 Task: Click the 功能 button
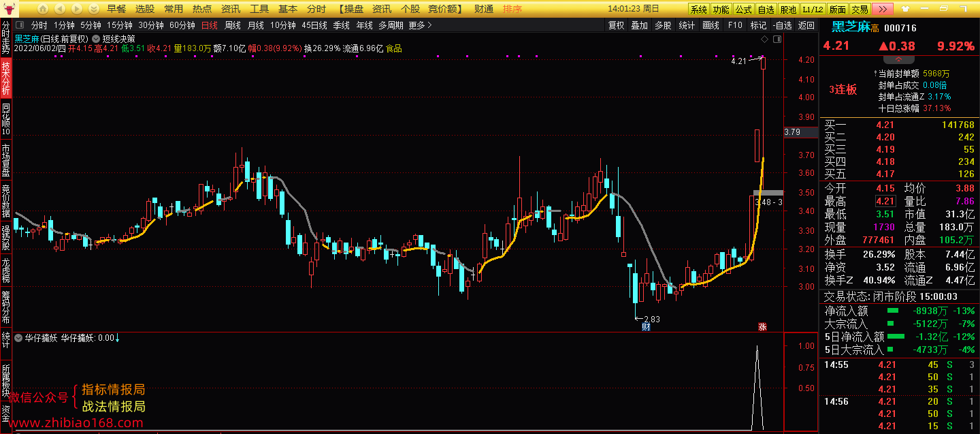tap(721, 10)
